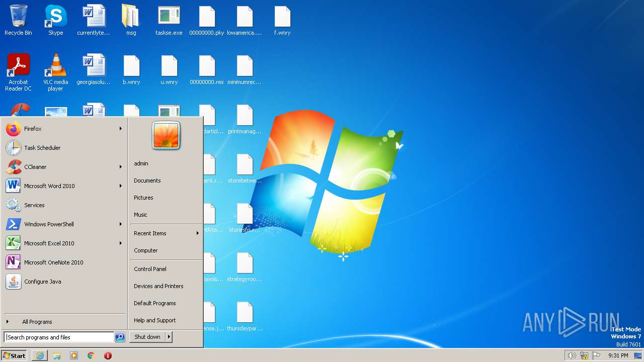Select the currentlyte Word document on desktop
Viewport: 644px width, 362px height.
coord(94,21)
